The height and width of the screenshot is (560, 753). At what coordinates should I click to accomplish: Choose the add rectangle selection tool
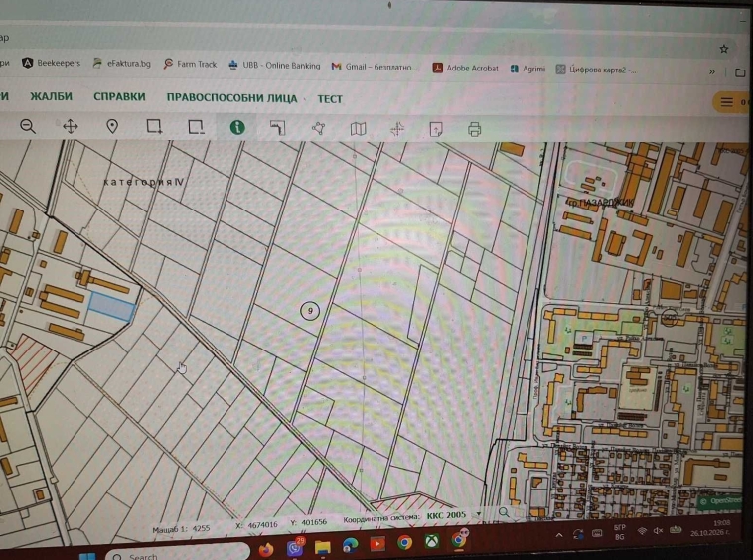tap(154, 127)
